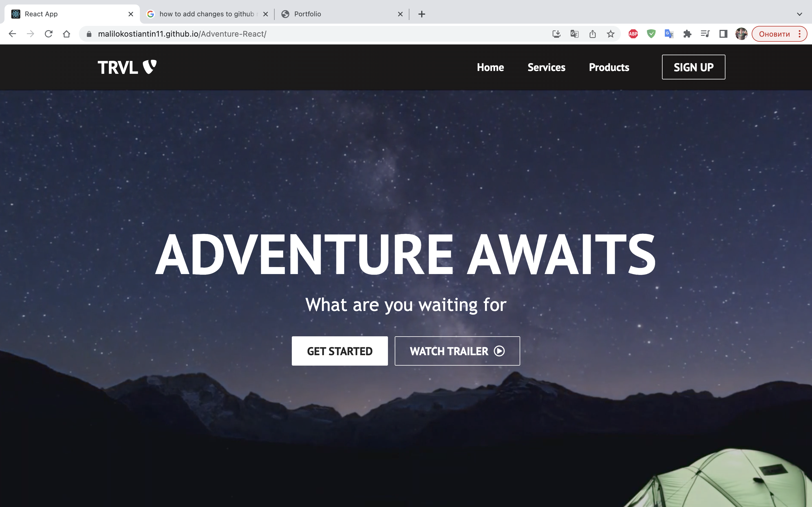Click the GET STARTED button
The image size is (812, 507).
click(339, 351)
